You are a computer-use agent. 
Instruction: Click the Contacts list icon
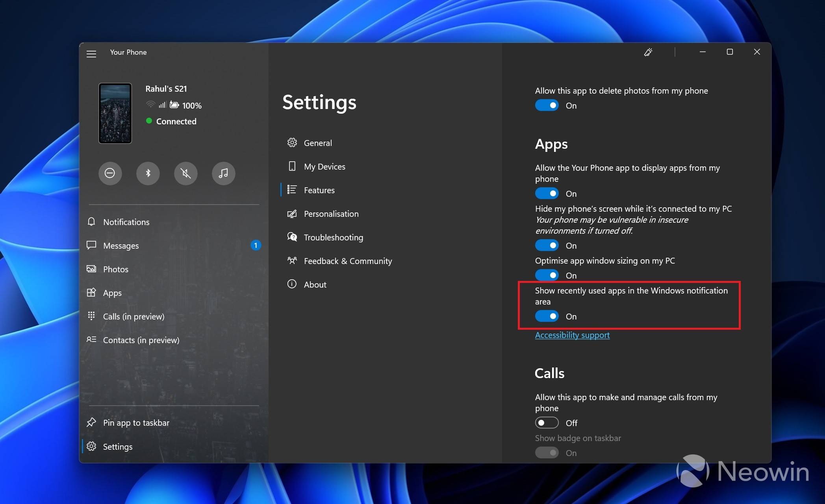91,339
